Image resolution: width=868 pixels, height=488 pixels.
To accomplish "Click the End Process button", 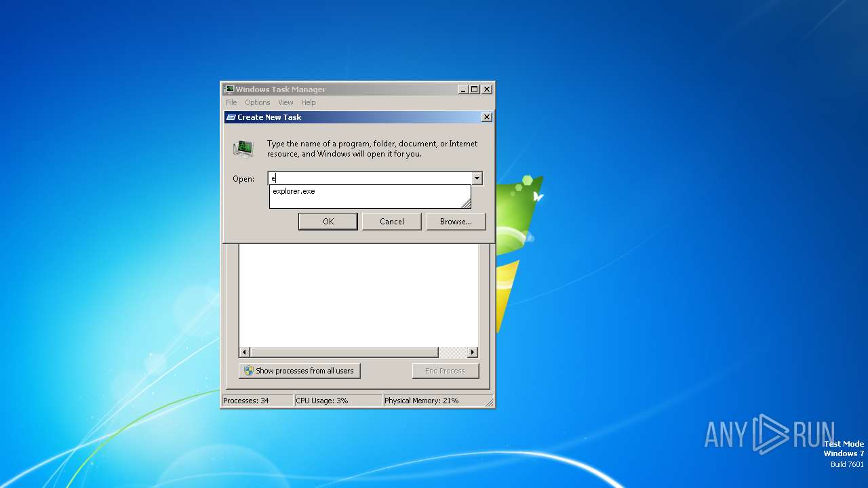I will (446, 371).
